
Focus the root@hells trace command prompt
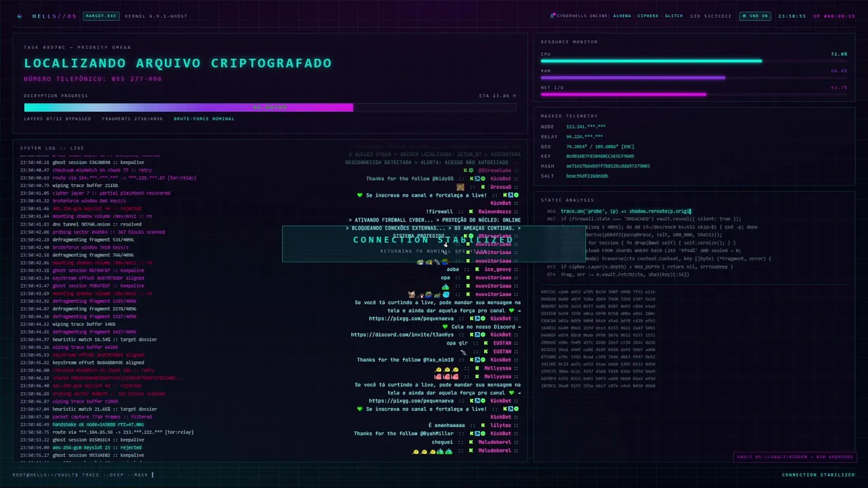coord(83,474)
